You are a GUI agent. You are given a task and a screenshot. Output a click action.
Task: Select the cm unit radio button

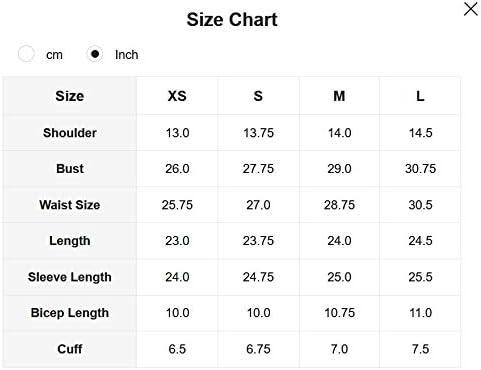tap(26, 54)
